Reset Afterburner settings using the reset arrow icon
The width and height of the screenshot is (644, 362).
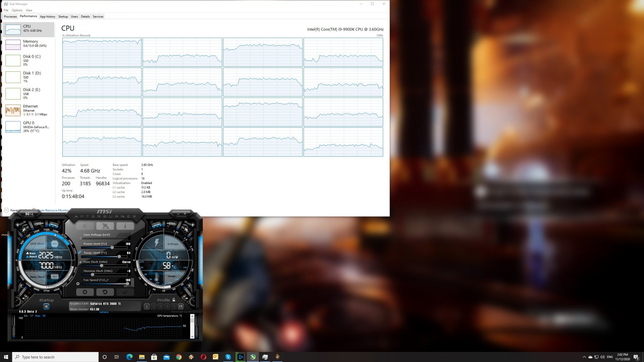(x=105, y=292)
